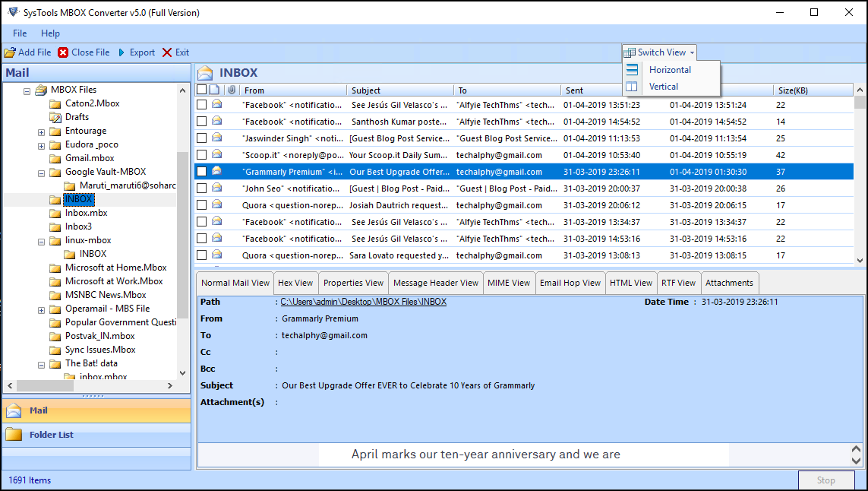Viewport: 868px width, 491px height.
Task: Select the Gmail.mbox folder in tree
Action: (90, 158)
